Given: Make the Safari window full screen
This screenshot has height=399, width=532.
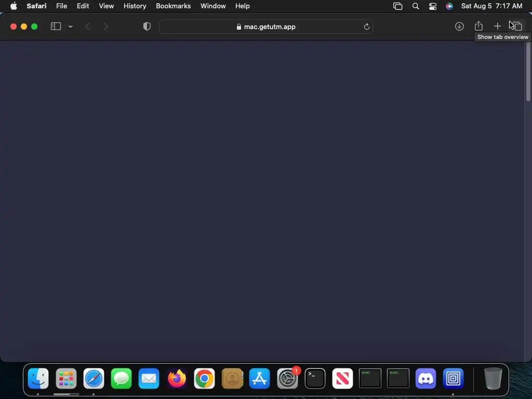Looking at the screenshot, I should point(34,26).
